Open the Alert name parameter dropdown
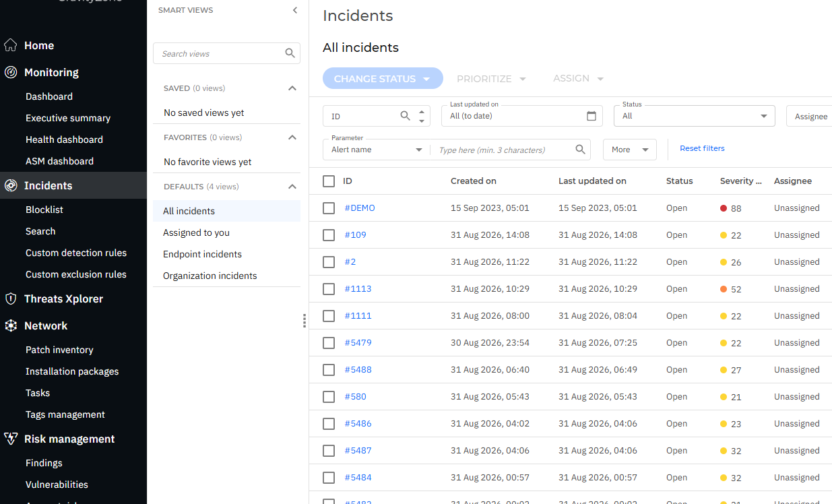Viewport: 832px width, 504px height. [377, 150]
